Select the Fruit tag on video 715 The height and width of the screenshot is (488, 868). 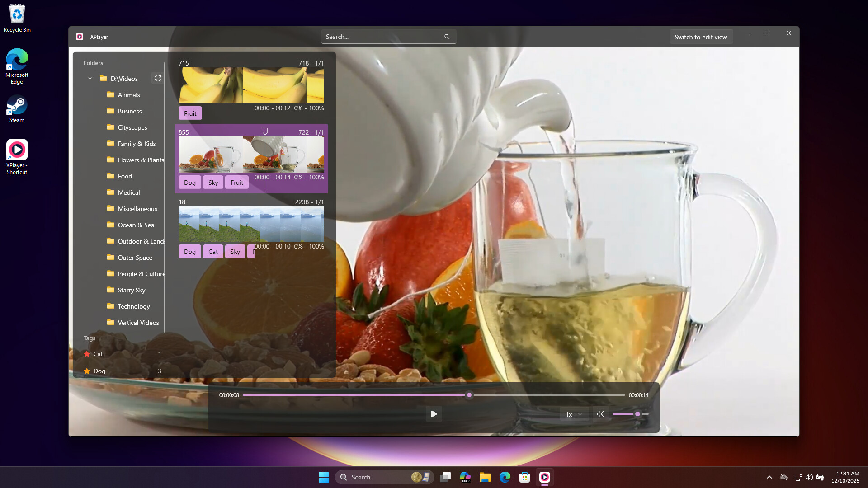[190, 113]
